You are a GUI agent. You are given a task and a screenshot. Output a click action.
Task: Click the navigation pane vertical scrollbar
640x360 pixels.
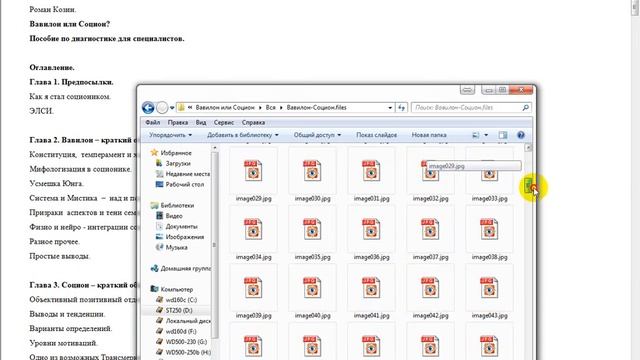[215, 245]
